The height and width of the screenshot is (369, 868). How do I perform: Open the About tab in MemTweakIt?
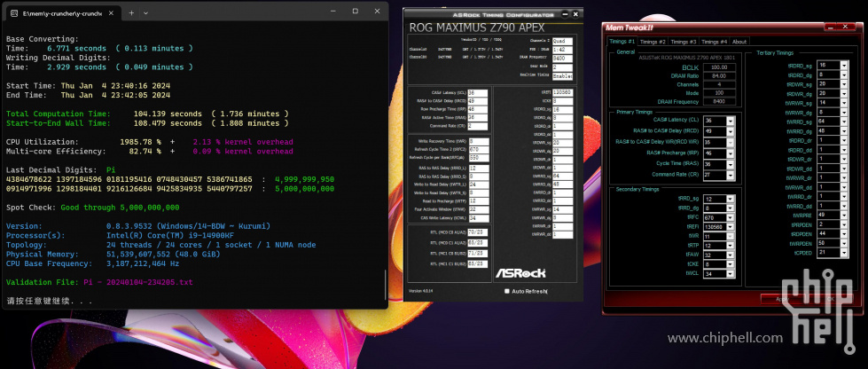(739, 42)
